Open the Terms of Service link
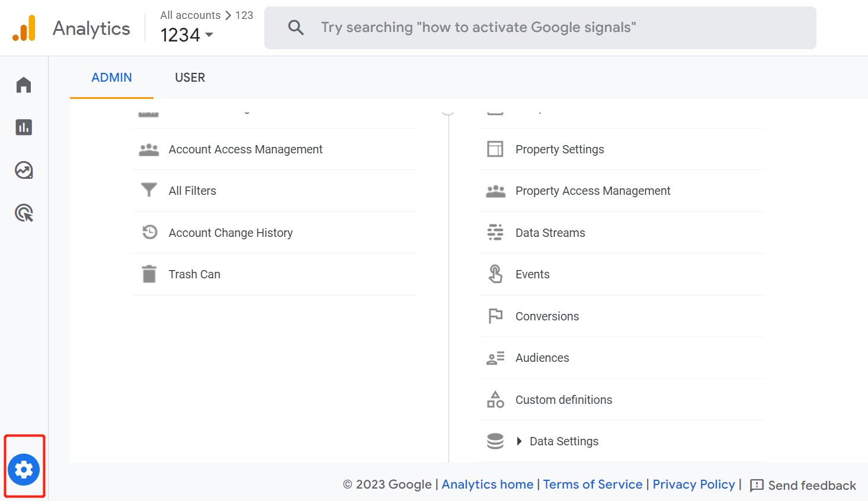 (592, 484)
